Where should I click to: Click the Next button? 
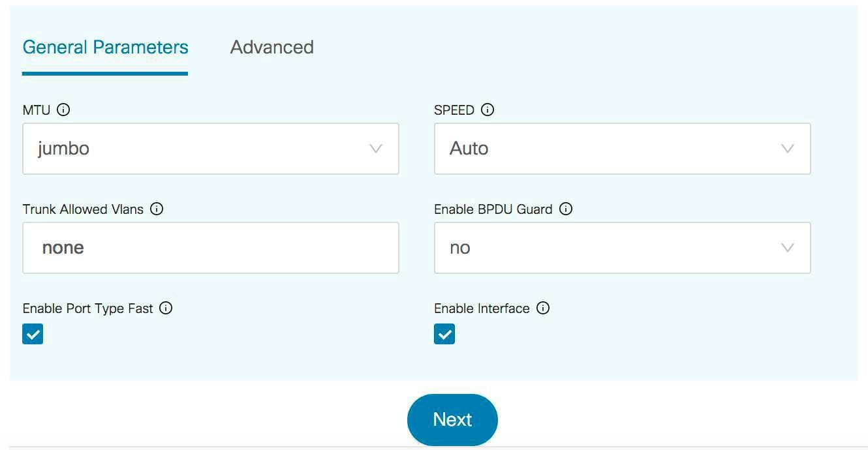pyautogui.click(x=452, y=419)
